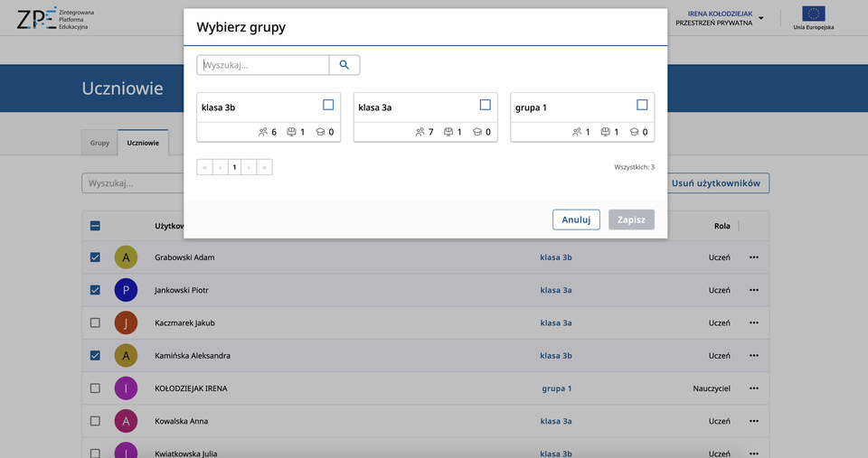
Task: Click the graduation cap icon on klasa 3a
Action: coord(476,132)
